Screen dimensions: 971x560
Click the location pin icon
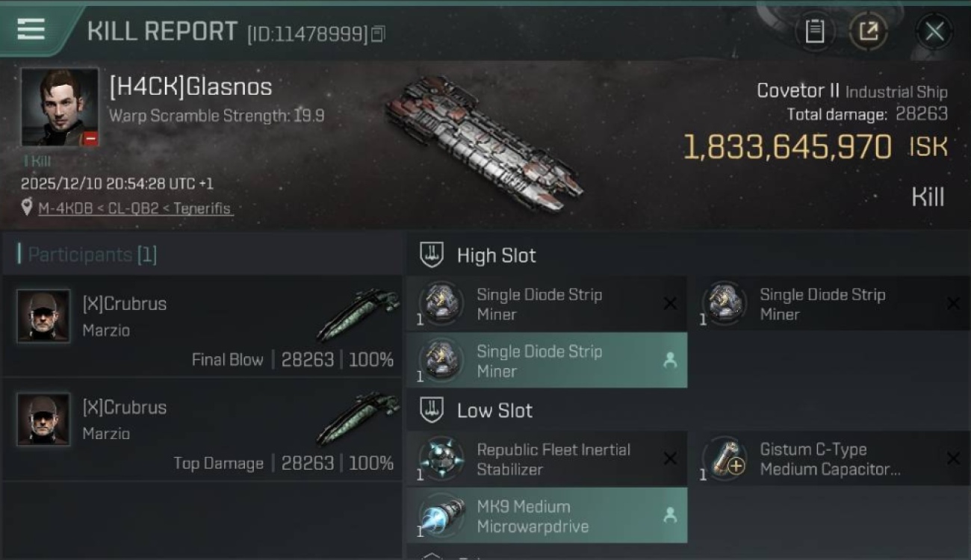(x=28, y=208)
